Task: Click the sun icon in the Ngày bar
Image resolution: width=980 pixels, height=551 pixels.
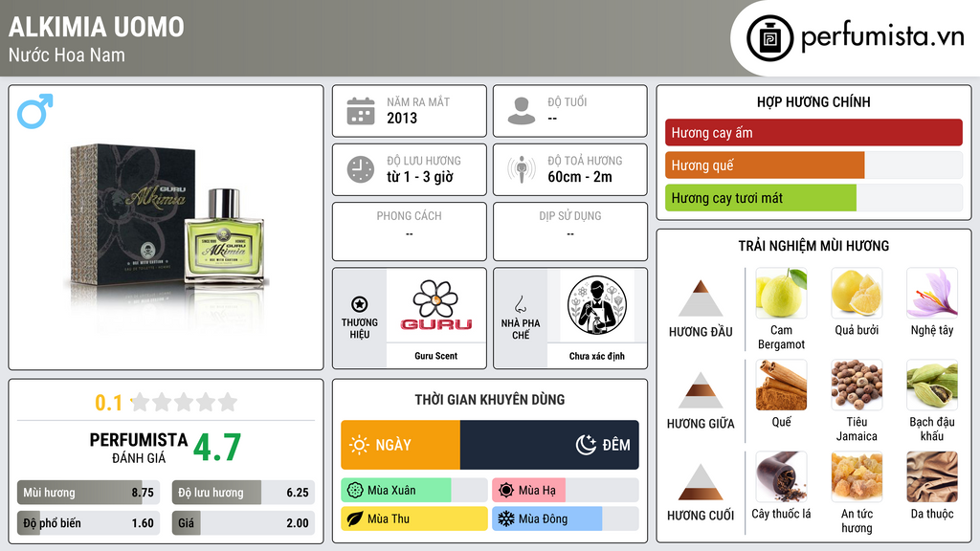Action: (x=360, y=445)
